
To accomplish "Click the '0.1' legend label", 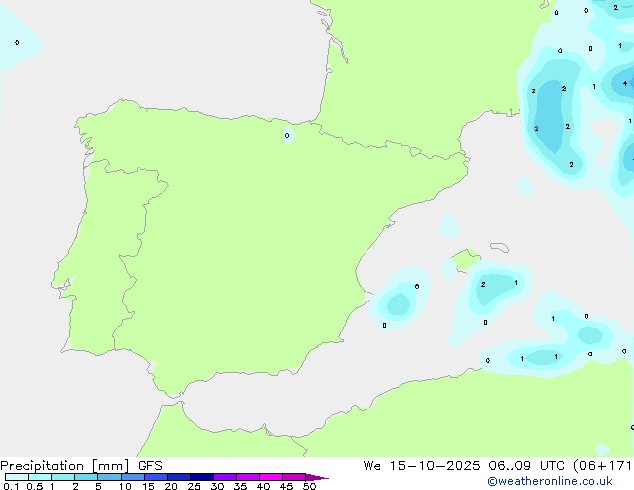I will click(11, 486).
